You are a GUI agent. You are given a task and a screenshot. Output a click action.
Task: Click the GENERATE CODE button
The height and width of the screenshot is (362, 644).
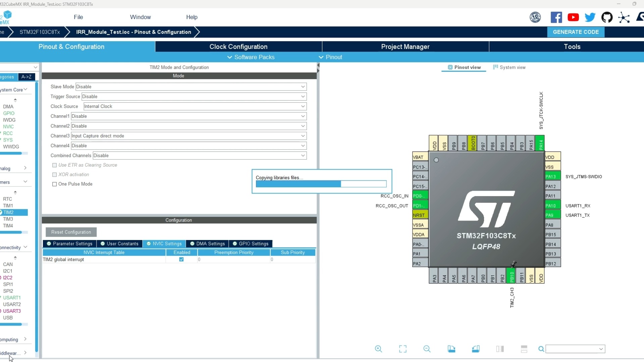coord(576,32)
